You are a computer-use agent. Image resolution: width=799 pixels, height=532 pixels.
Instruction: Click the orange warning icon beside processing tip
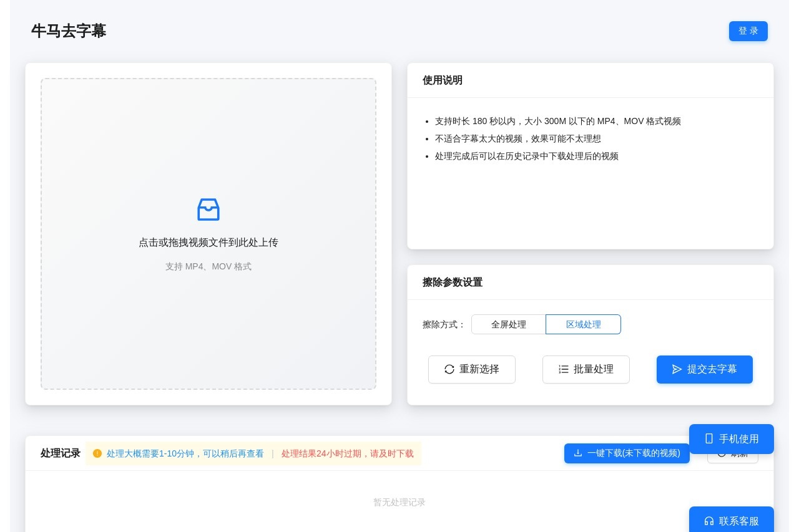pyautogui.click(x=97, y=453)
